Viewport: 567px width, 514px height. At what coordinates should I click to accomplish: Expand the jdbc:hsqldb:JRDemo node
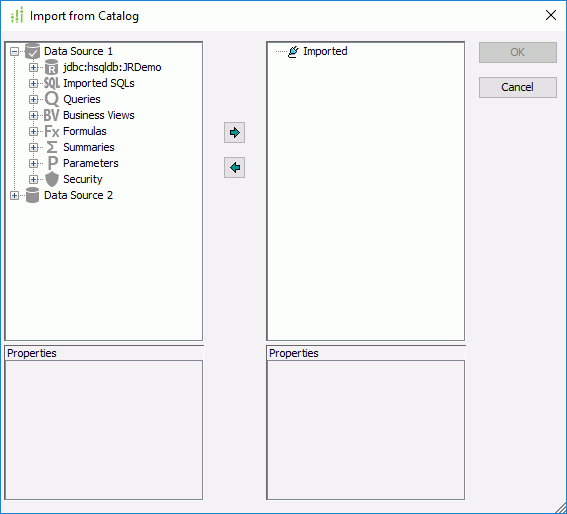(x=33, y=67)
